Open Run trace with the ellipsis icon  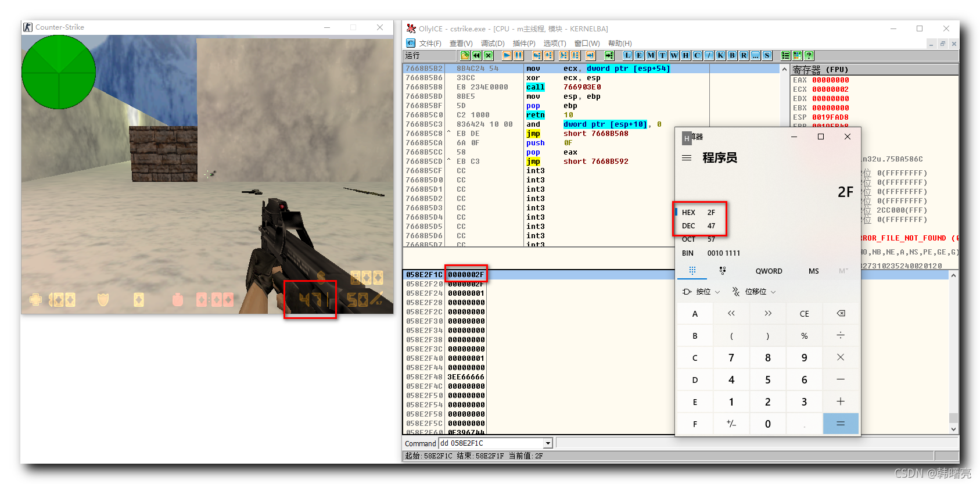click(755, 55)
